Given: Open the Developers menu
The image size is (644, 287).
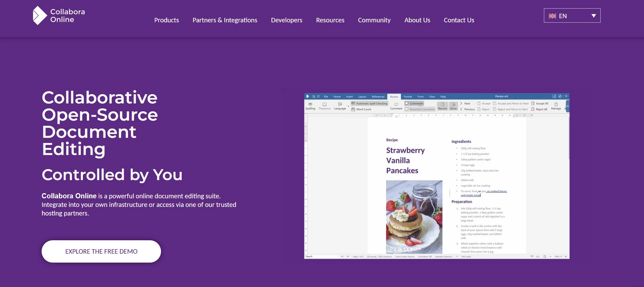Looking at the screenshot, I should click(x=287, y=20).
